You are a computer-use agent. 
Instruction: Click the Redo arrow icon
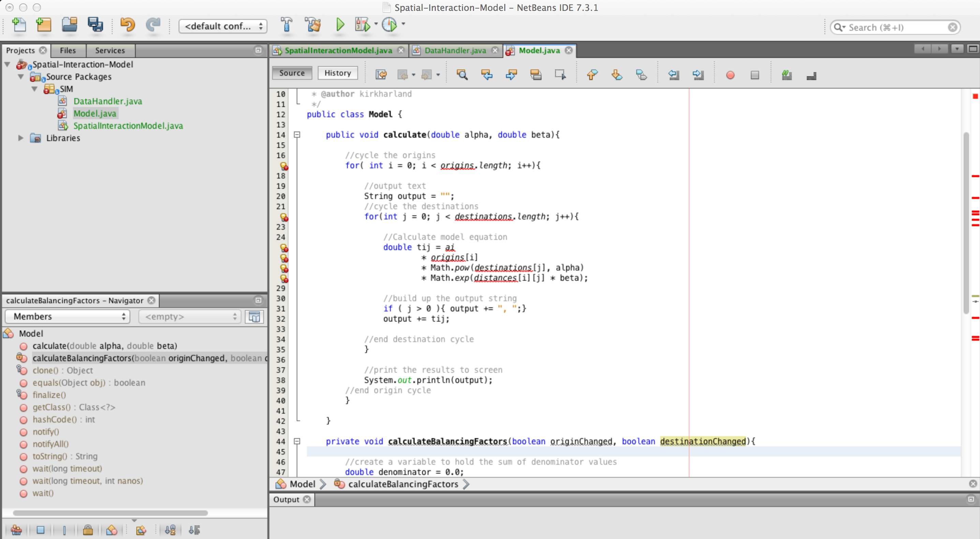click(153, 25)
